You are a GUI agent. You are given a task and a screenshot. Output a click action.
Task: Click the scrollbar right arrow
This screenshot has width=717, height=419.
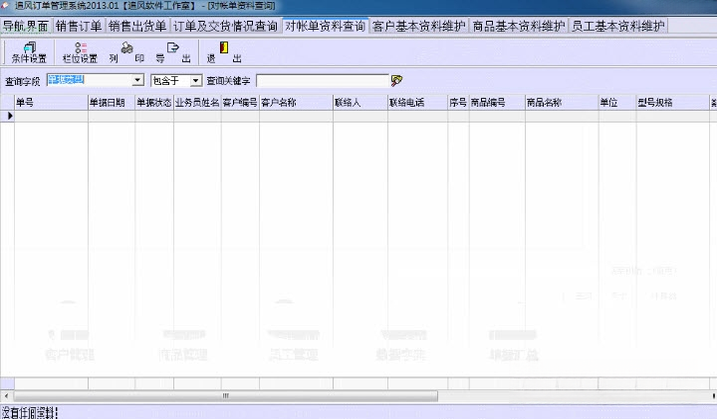click(713, 396)
